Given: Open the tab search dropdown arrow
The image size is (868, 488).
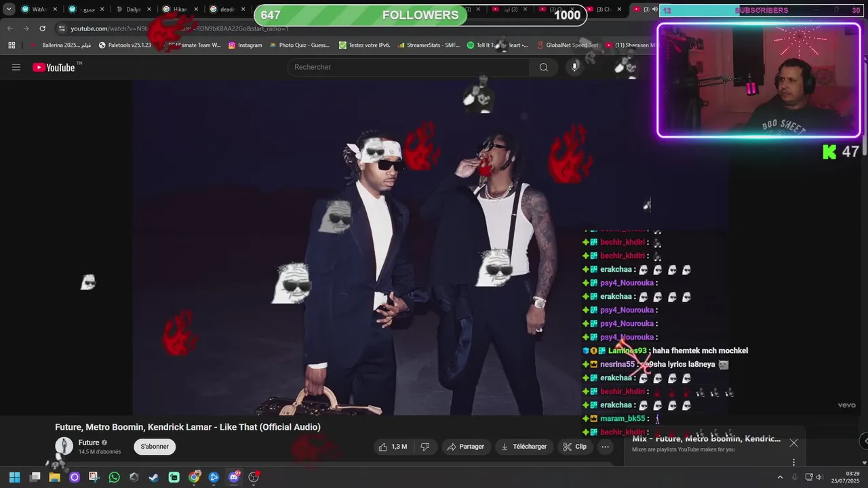Looking at the screenshot, I should coord(9,9).
